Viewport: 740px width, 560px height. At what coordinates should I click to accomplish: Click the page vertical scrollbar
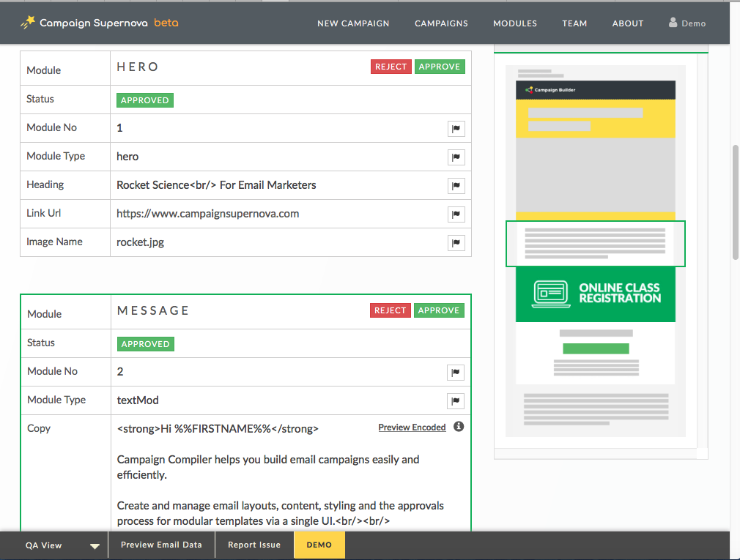click(736, 203)
